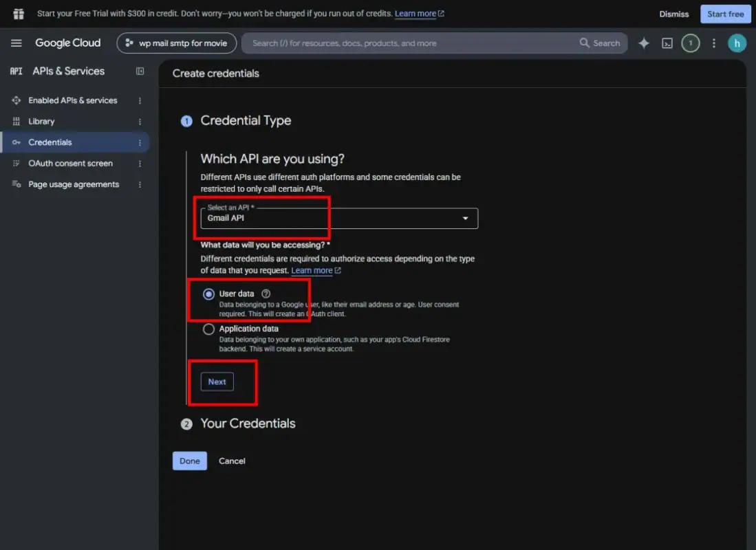Click the gift icon in trial banner
Viewport: 756px width, 550px height.
19,14
